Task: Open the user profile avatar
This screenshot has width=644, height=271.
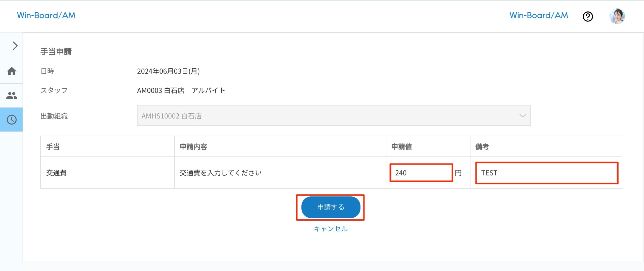Action: (x=619, y=16)
